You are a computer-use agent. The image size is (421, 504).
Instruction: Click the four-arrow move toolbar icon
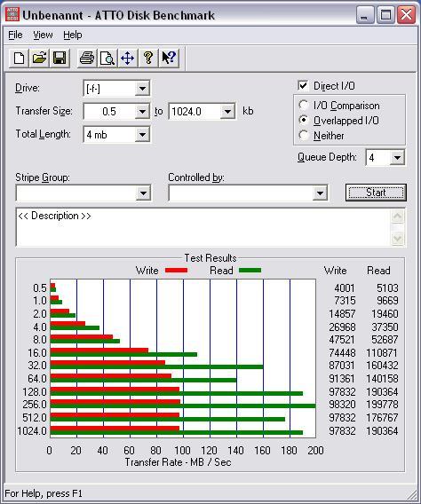tap(128, 59)
